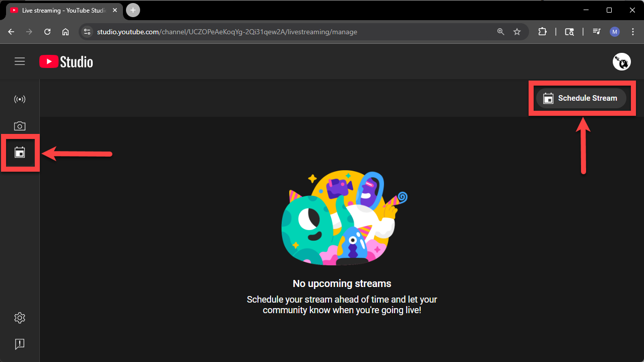Reload the page
Image resolution: width=644 pixels, height=362 pixels.
point(47,32)
